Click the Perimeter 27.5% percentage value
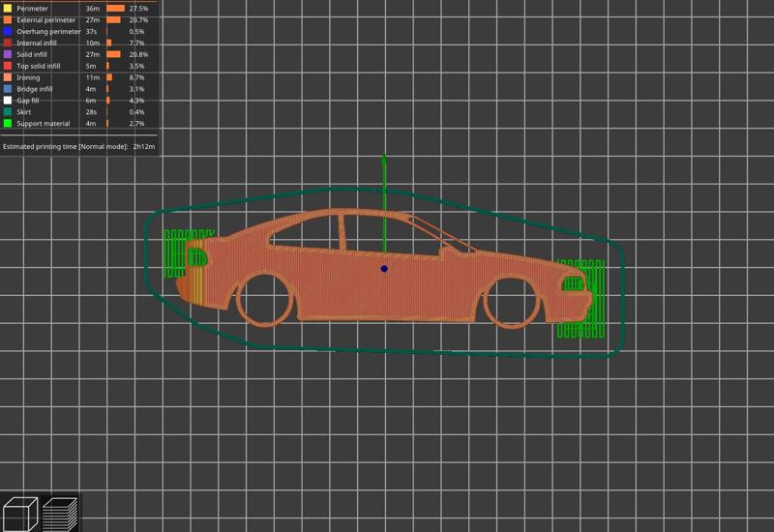The width and height of the screenshot is (774, 532). (x=138, y=9)
